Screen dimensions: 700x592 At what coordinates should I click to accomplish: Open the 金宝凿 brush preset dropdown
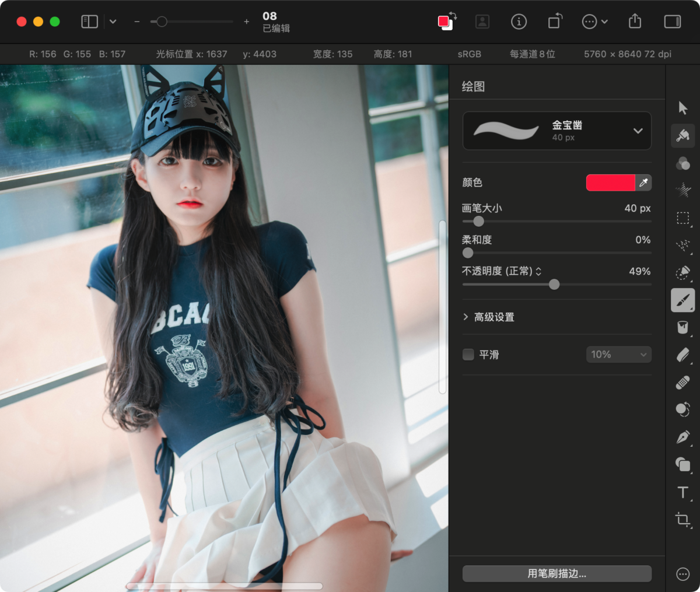coord(557,131)
